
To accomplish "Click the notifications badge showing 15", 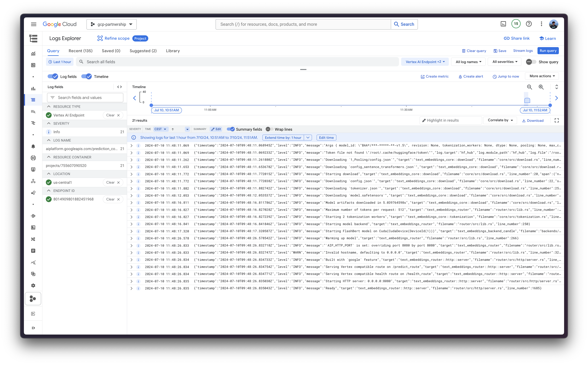I will point(516,24).
